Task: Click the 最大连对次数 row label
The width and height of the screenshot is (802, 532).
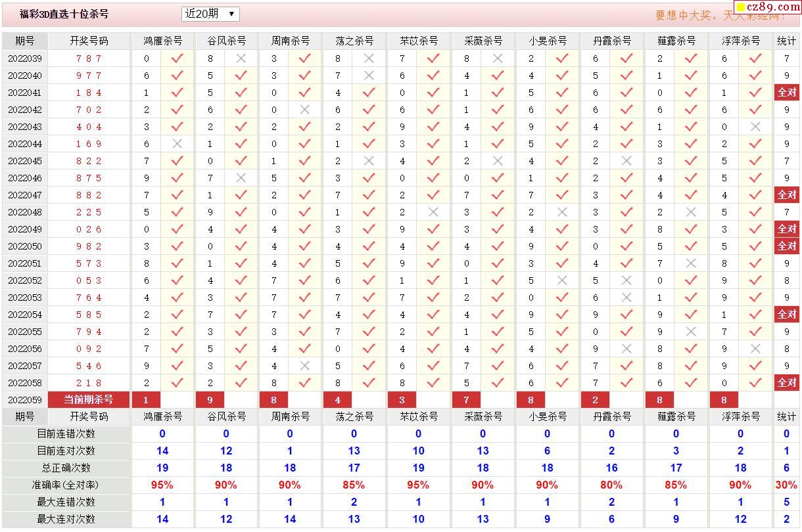Action: (x=66, y=520)
